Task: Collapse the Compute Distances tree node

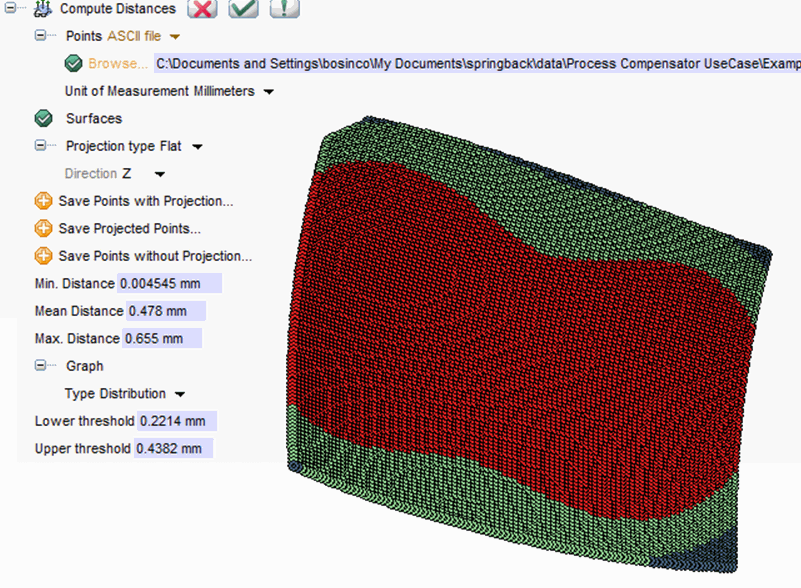Action: [10, 9]
